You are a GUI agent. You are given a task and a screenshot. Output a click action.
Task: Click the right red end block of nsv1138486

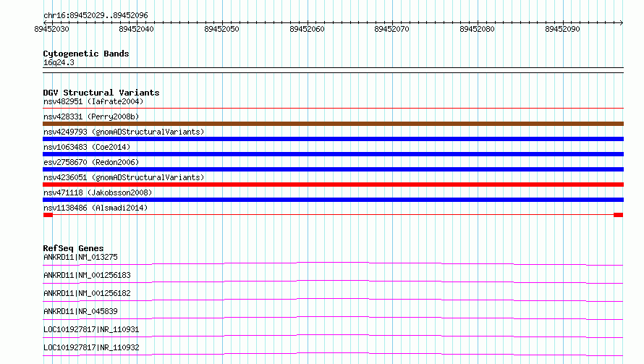pyautogui.click(x=618, y=215)
